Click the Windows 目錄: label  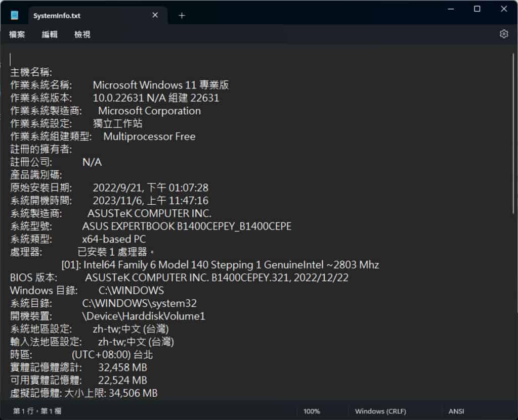tap(44, 291)
